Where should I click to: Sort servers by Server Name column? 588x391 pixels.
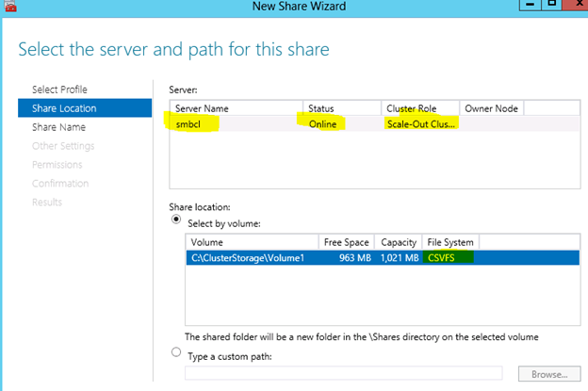tap(237, 108)
